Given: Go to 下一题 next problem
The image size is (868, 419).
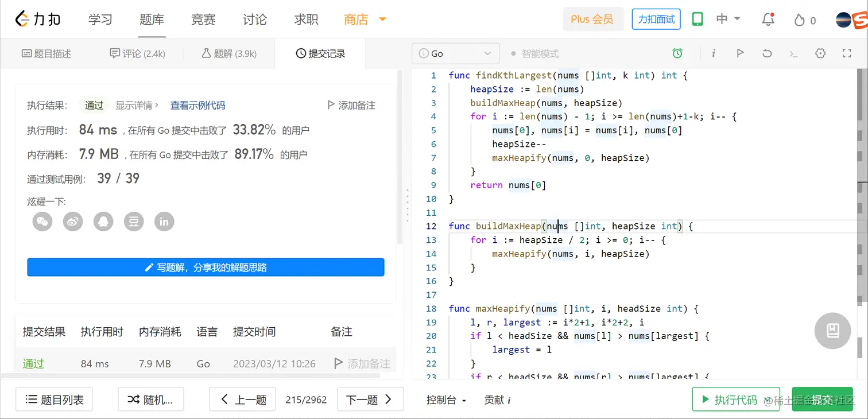Looking at the screenshot, I should pyautogui.click(x=370, y=399).
